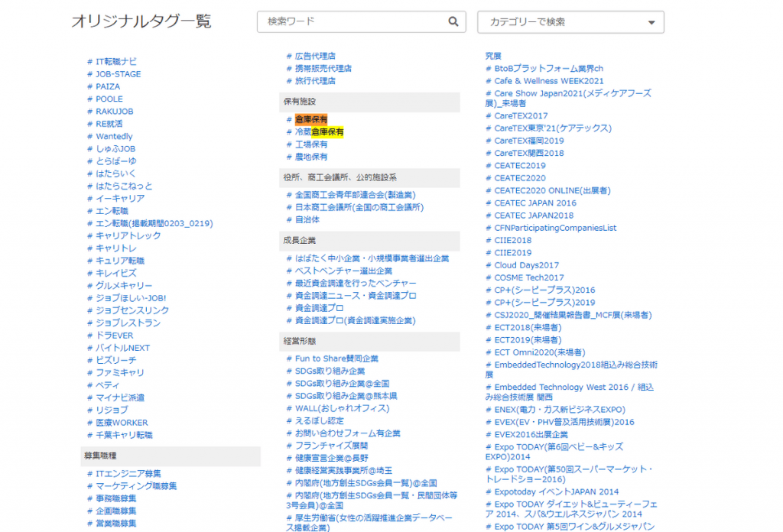Open the ECT2018(来場者) tag
The height and width of the screenshot is (532, 783).
(x=528, y=327)
